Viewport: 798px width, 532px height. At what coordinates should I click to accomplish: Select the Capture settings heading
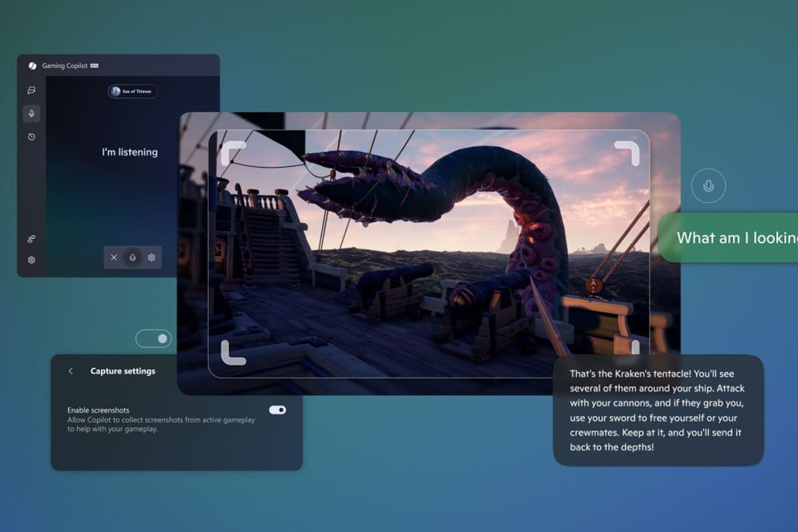[122, 371]
